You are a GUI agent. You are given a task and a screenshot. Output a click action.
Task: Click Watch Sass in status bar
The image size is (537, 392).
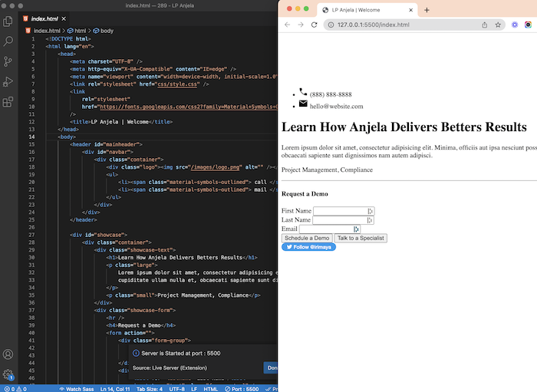pos(77,389)
